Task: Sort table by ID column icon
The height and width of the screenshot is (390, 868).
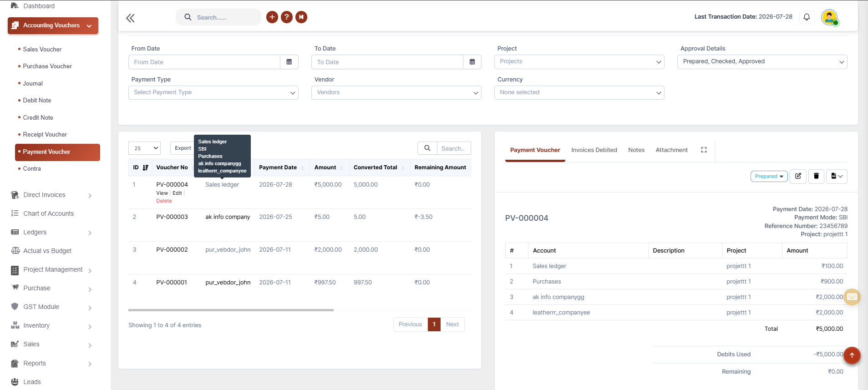Action: [145, 167]
